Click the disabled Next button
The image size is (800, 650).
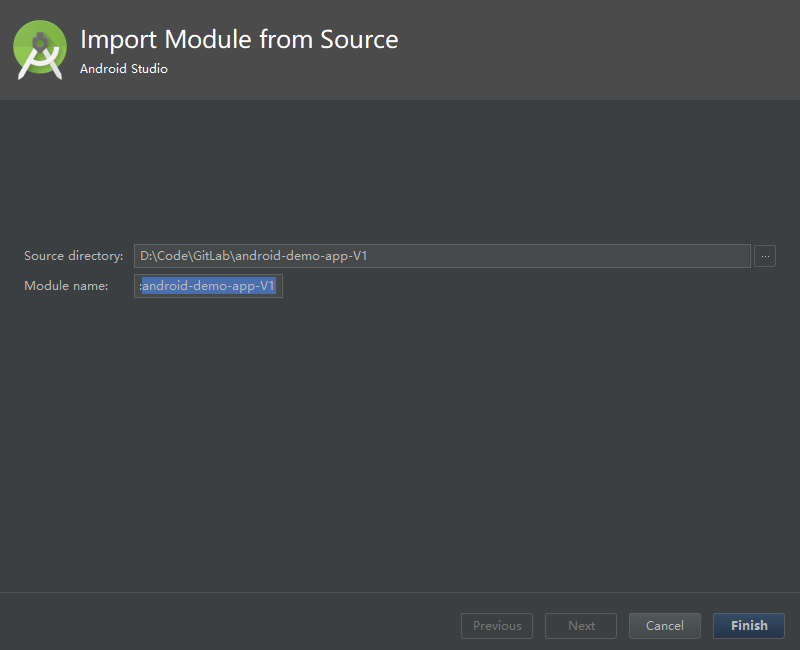(x=581, y=626)
